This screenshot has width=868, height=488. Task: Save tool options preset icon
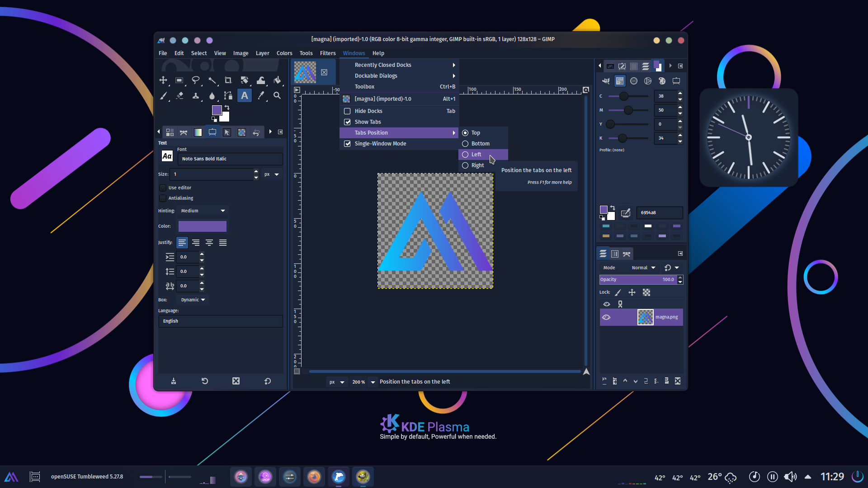174,381
